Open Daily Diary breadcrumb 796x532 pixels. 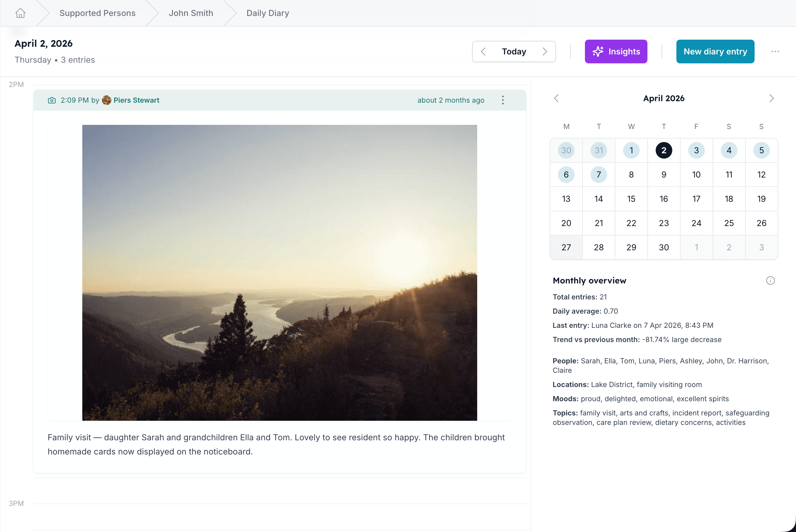click(268, 13)
